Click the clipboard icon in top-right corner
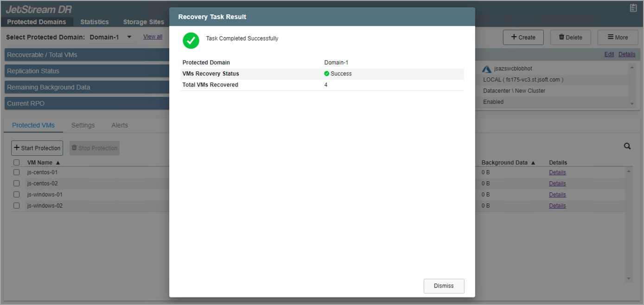The height and width of the screenshot is (305, 644). 633,8
